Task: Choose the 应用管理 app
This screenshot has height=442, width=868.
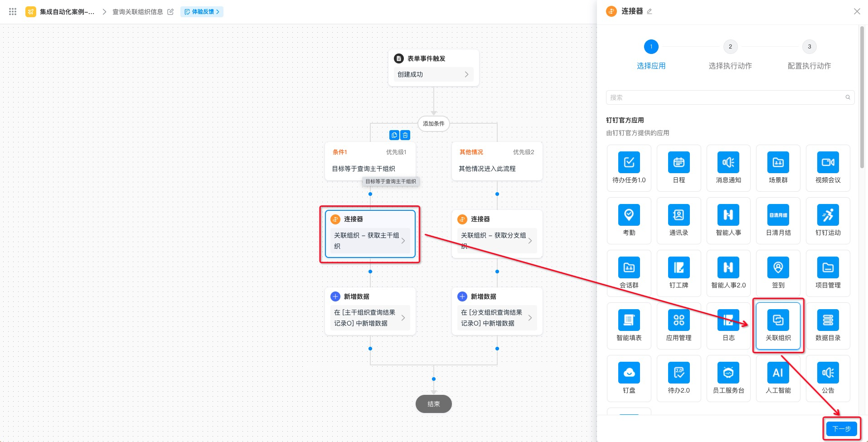Action: coord(679,326)
